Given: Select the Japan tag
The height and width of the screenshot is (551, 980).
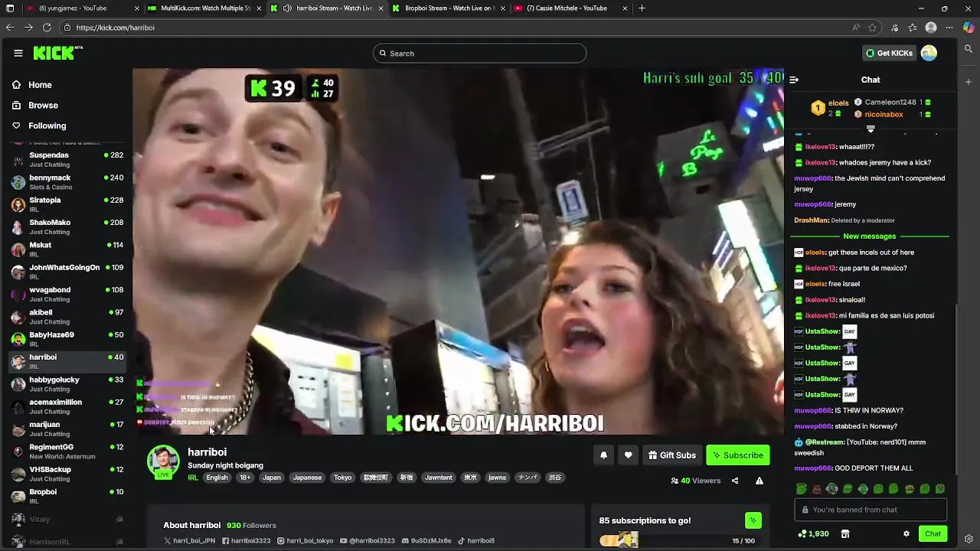Looking at the screenshot, I should tap(272, 478).
